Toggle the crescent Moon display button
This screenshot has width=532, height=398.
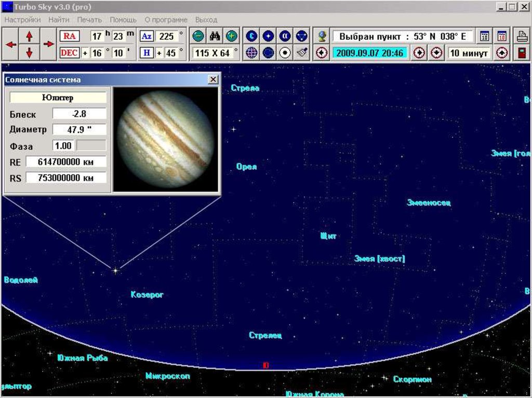251,36
